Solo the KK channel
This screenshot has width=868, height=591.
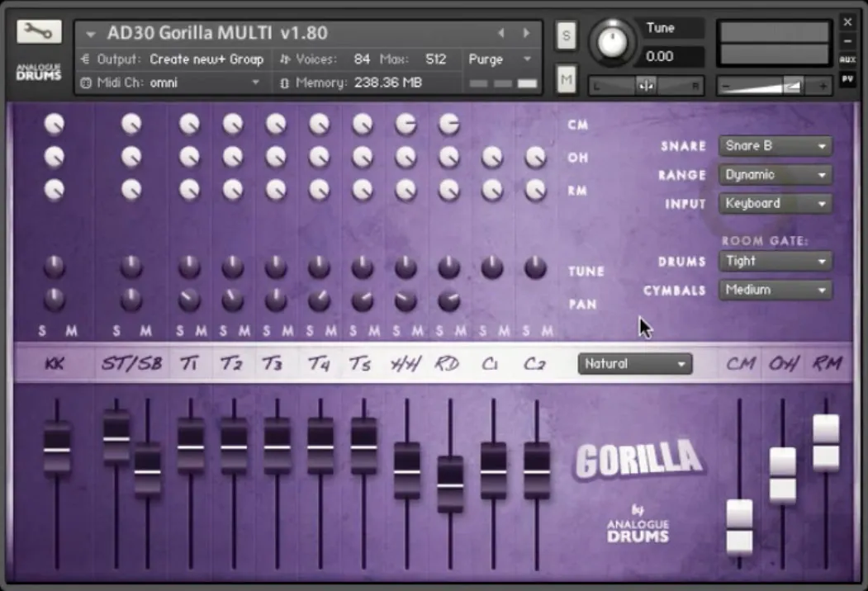pos(42,331)
